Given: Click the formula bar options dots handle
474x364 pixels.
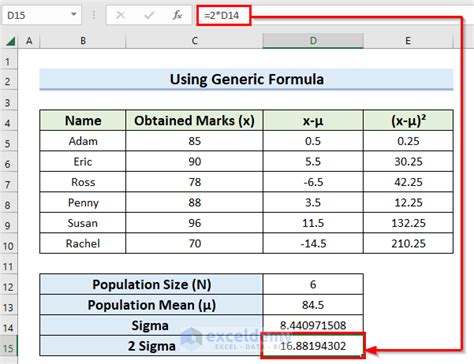Looking at the screenshot, I should tap(94, 15).
